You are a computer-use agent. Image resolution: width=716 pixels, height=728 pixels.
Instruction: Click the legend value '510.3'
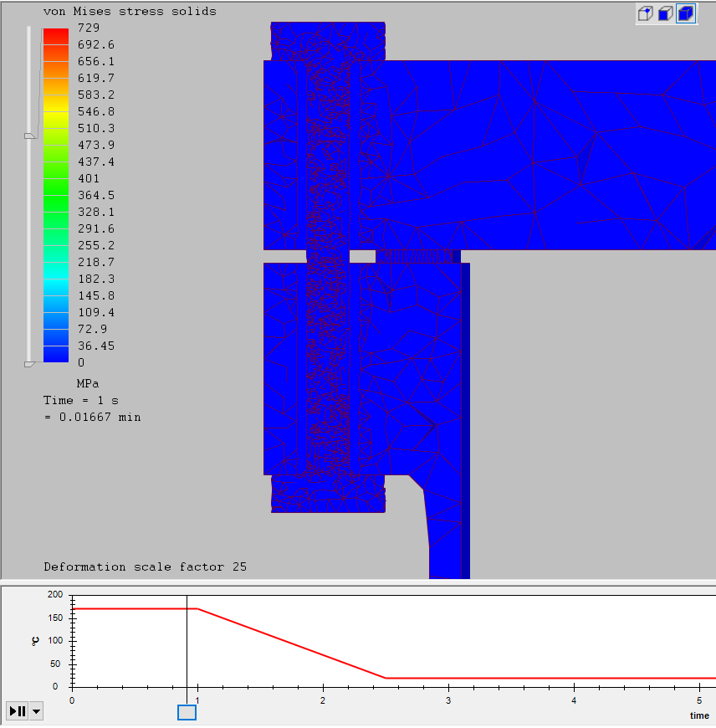coord(96,128)
